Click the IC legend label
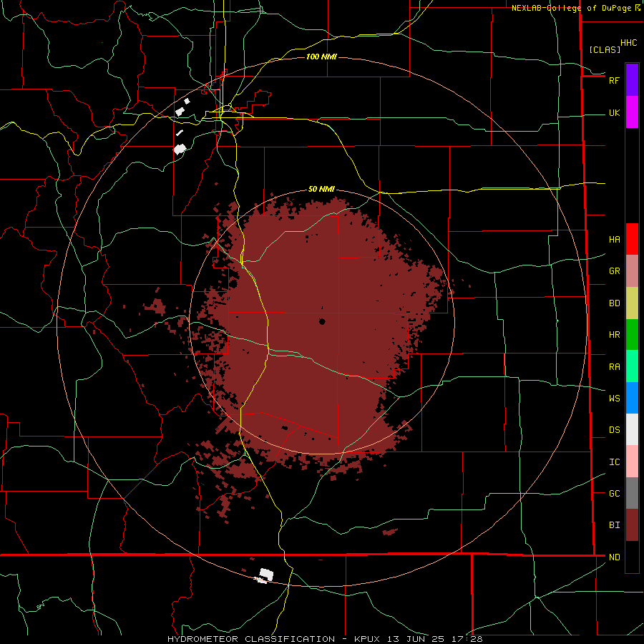644x644 pixels. (x=614, y=462)
